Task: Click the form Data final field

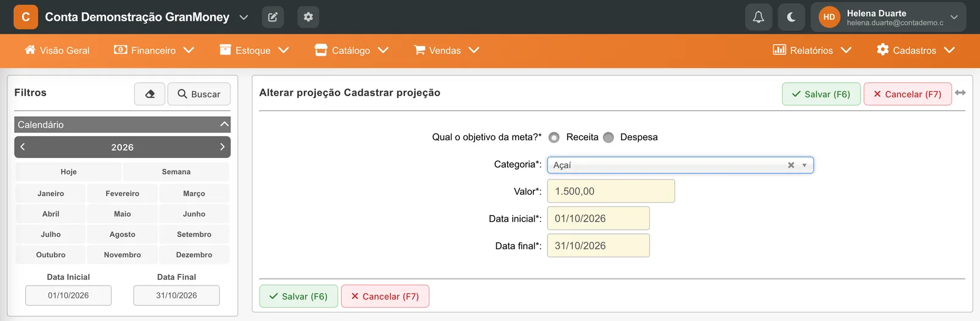Action: tap(598, 246)
